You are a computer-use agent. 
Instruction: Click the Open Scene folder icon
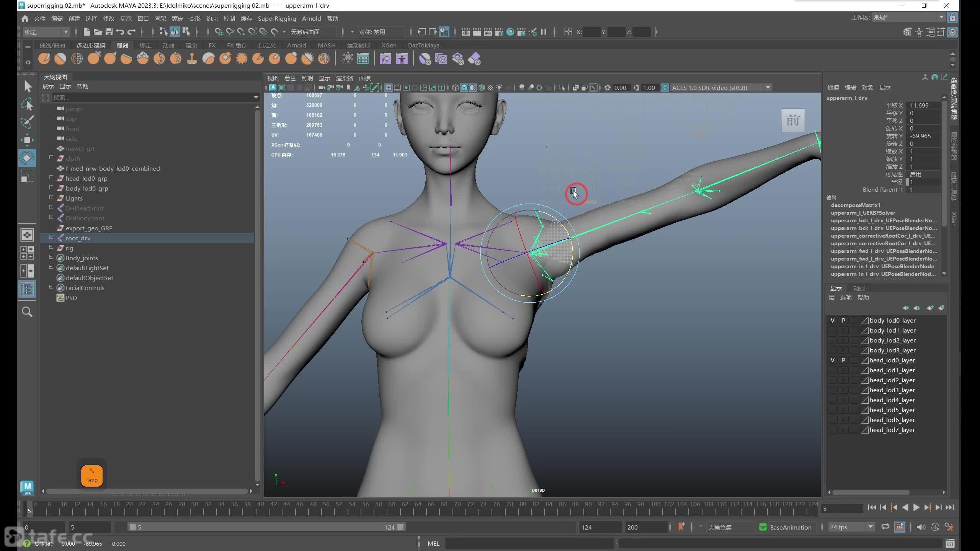pos(98,32)
